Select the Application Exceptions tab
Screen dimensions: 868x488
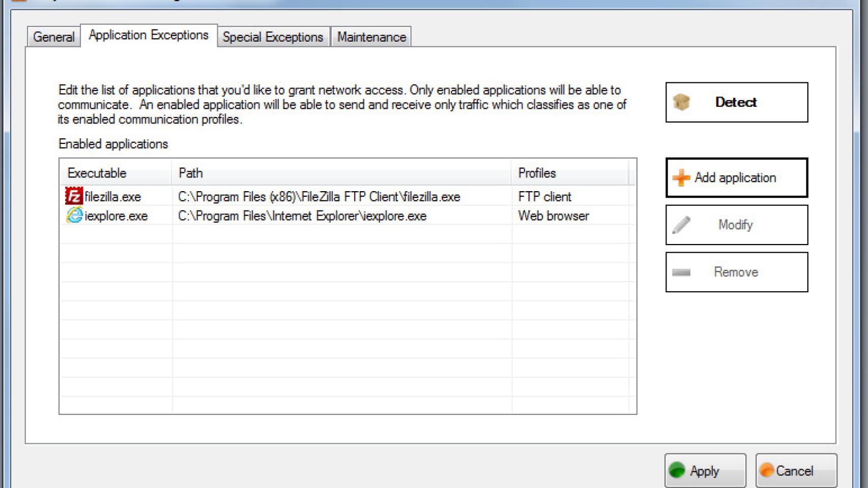[149, 35]
